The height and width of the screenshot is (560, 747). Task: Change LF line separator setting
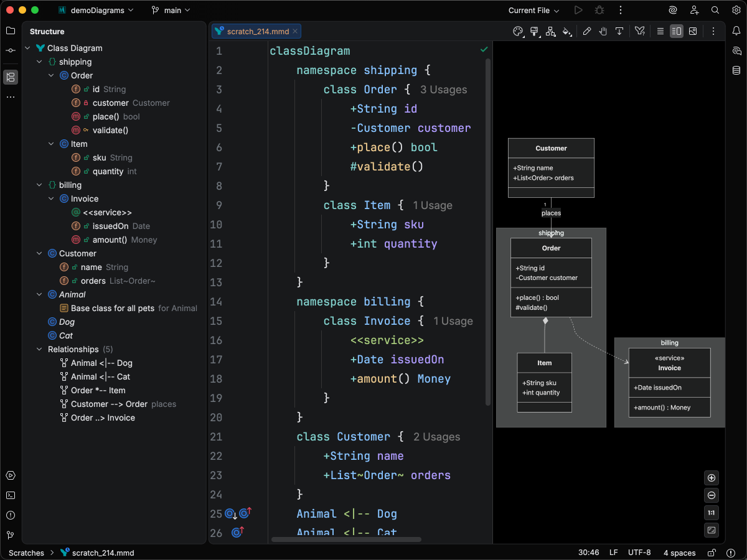click(x=613, y=553)
